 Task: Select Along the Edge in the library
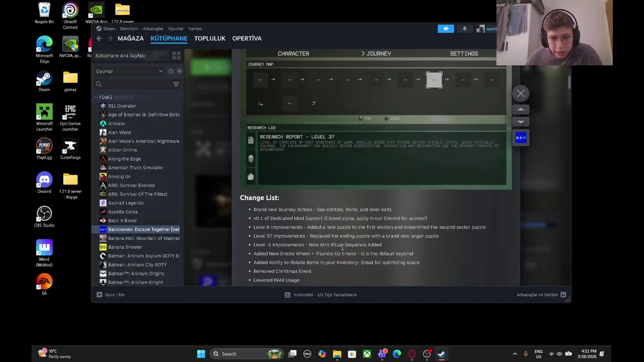pyautogui.click(x=124, y=159)
